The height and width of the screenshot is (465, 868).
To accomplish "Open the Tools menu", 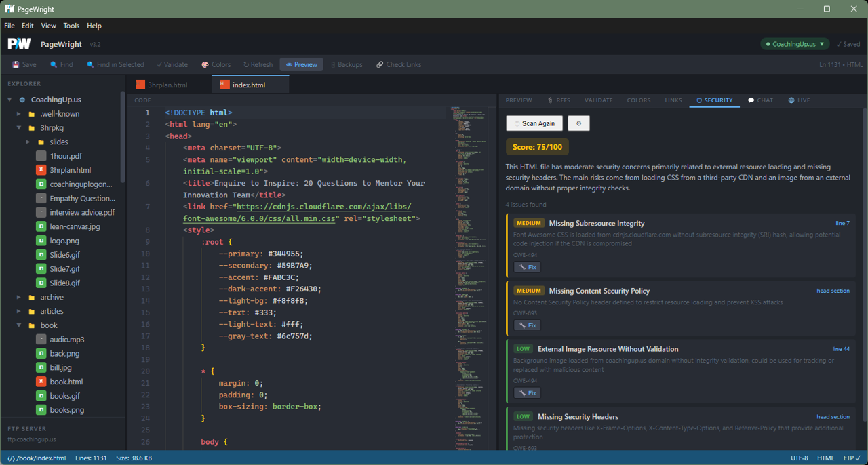I will pyautogui.click(x=71, y=26).
